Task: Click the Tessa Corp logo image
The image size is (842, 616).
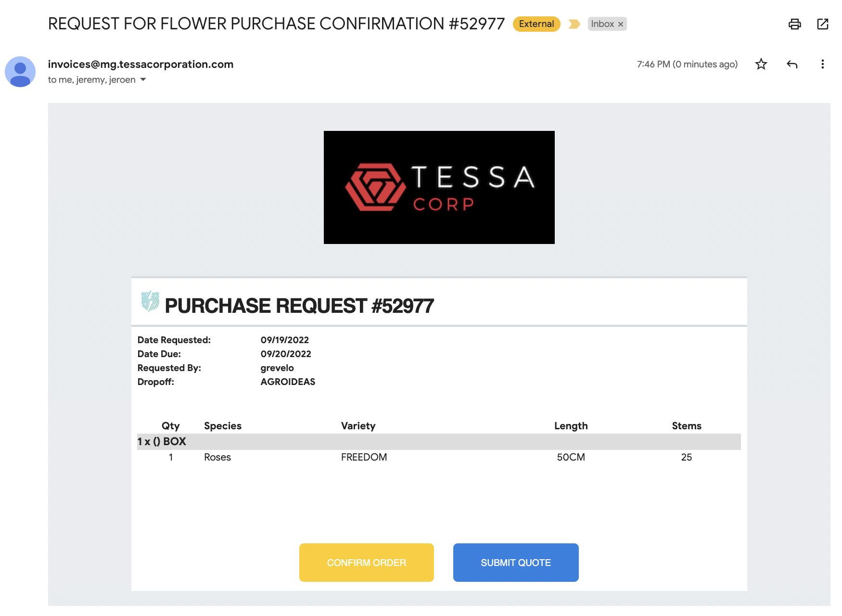Action: (439, 187)
